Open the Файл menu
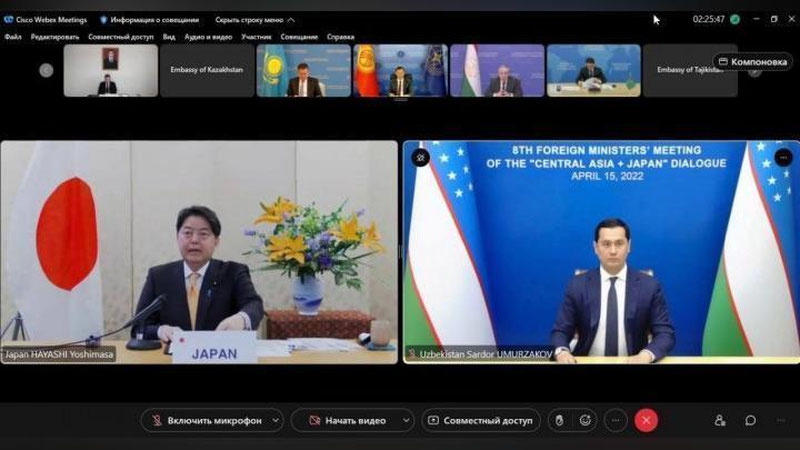Viewport: 800px width, 450px height. [x=13, y=37]
